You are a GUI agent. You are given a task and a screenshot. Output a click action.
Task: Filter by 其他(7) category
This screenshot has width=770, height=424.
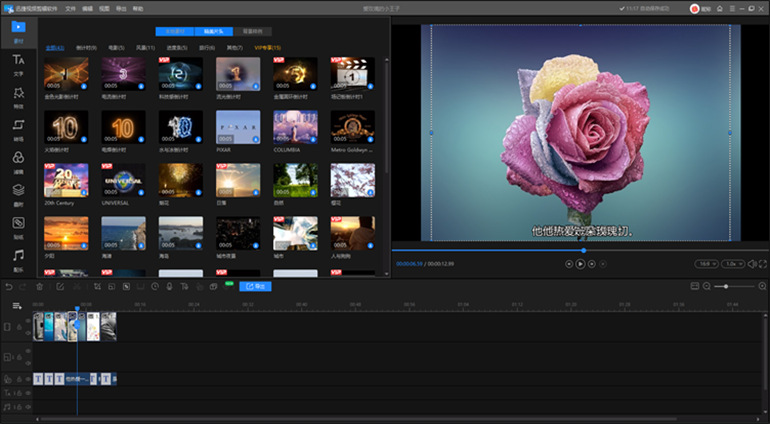pos(235,48)
